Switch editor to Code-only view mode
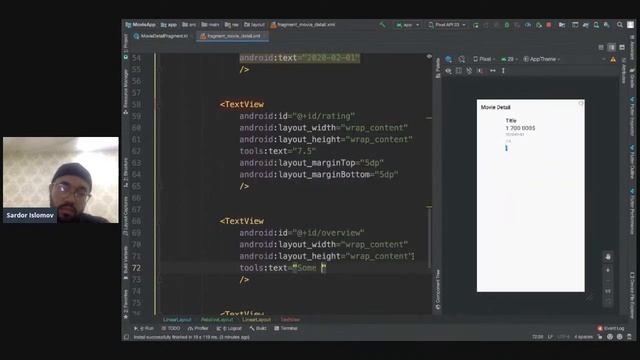 point(601,47)
